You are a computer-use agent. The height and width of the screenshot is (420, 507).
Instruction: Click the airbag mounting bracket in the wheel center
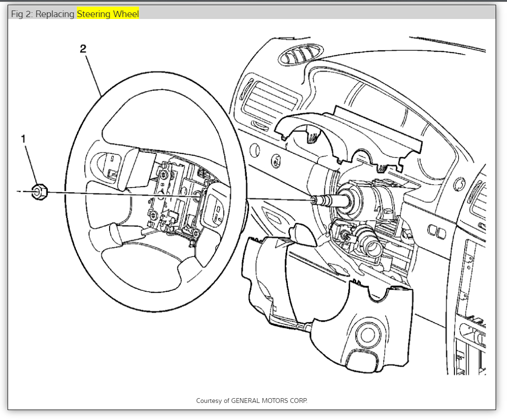[175, 199]
